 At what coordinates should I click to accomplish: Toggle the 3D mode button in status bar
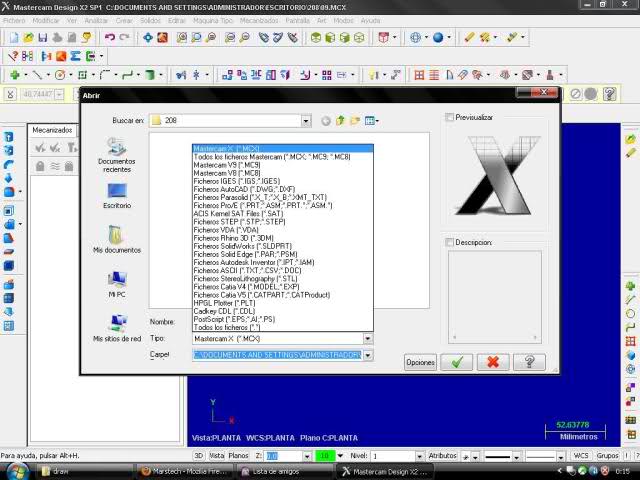(198, 456)
